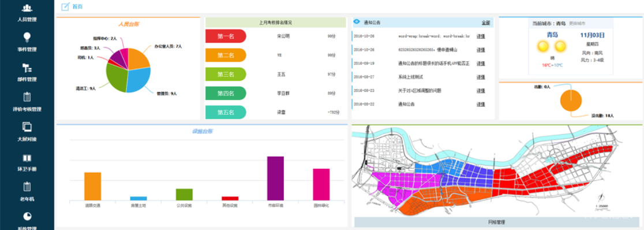The image size is (644, 230).
Task: Click the 指挥中心: 2人 pie label
Action: [x=104, y=38]
